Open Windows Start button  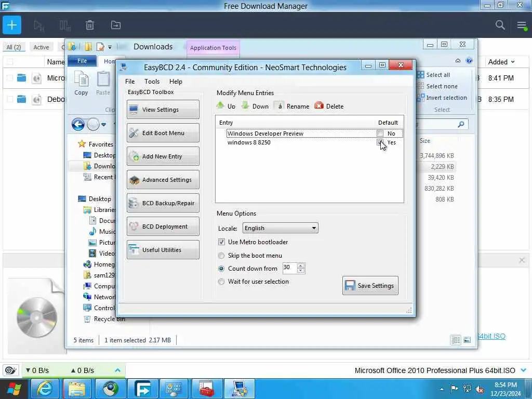(x=14, y=389)
